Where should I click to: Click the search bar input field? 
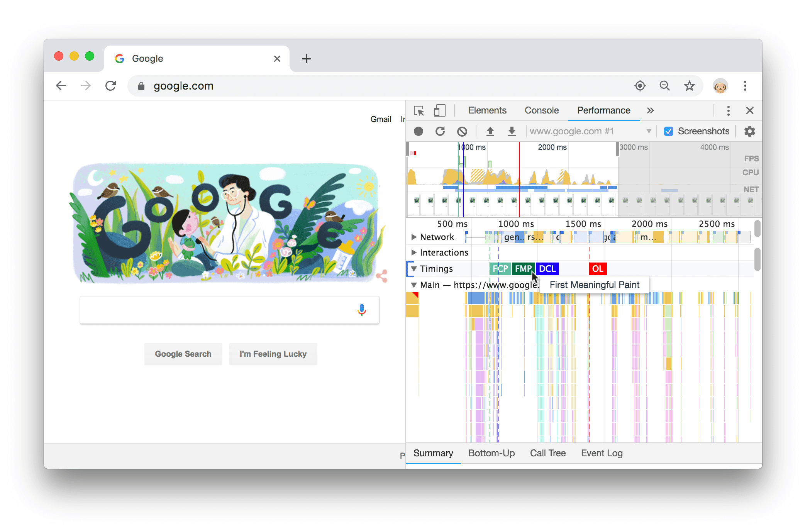click(228, 309)
